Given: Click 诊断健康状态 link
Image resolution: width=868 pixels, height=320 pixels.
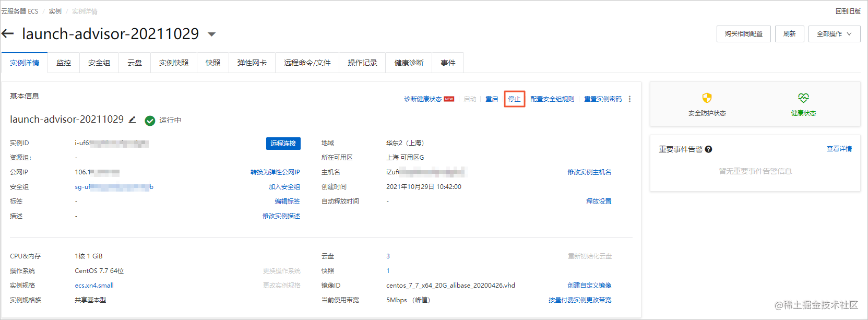Looking at the screenshot, I should [423, 99].
